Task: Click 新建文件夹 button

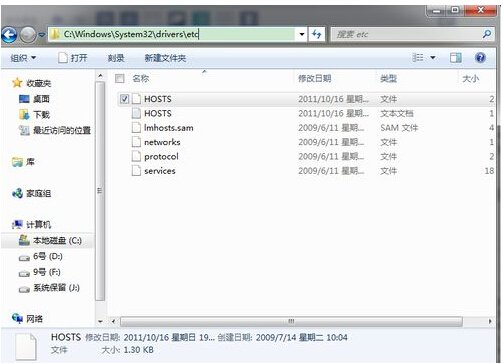Action: coord(165,58)
